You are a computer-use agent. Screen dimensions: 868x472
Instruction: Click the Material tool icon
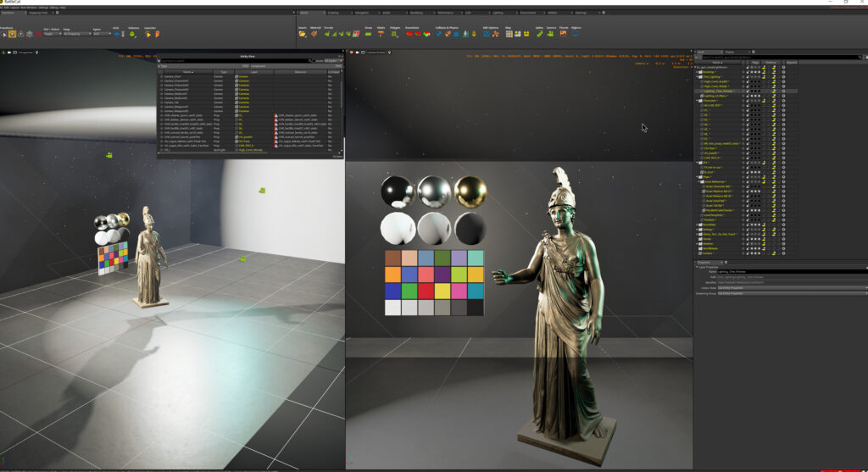(315, 34)
